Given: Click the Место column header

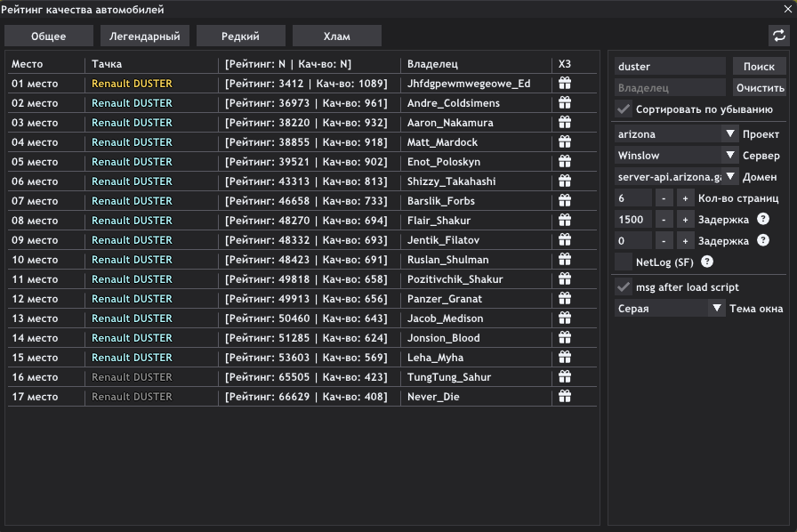Looking at the screenshot, I should 28,64.
